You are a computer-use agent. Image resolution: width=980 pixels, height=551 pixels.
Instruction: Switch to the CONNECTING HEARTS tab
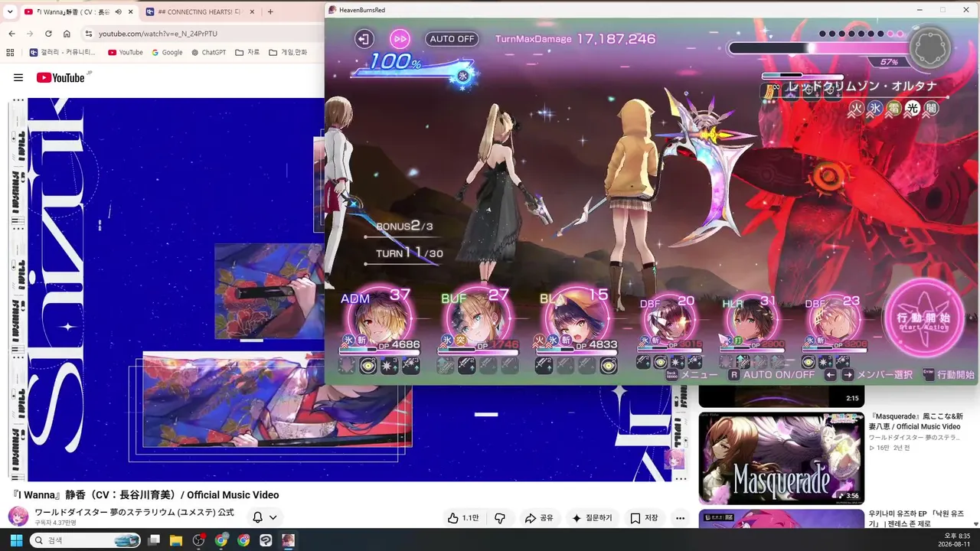[201, 11]
